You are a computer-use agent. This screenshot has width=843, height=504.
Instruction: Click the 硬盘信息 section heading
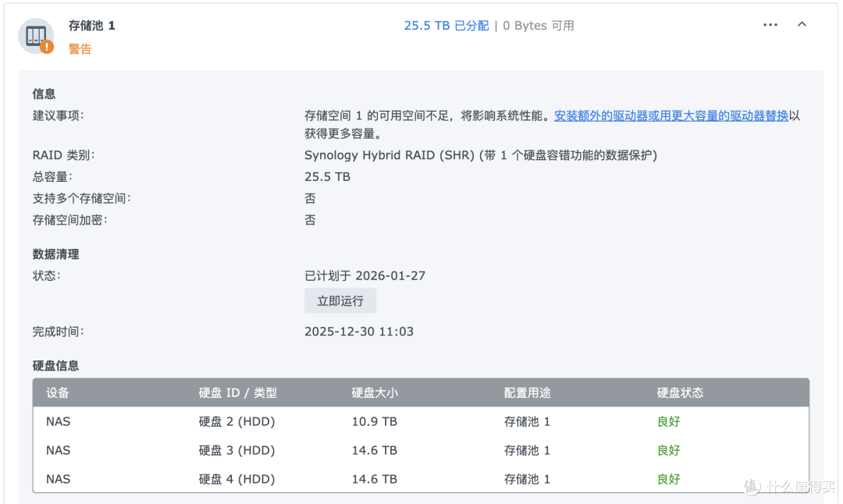coord(55,366)
